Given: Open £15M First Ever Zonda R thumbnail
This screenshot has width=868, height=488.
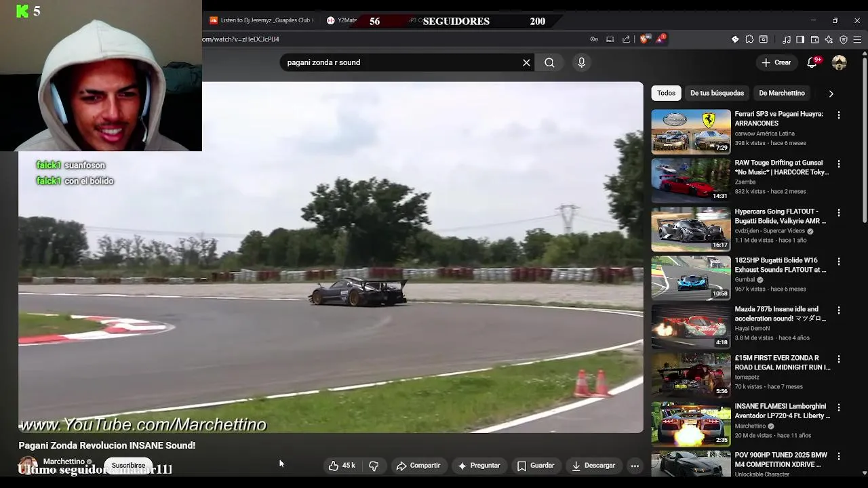Looking at the screenshot, I should [691, 375].
